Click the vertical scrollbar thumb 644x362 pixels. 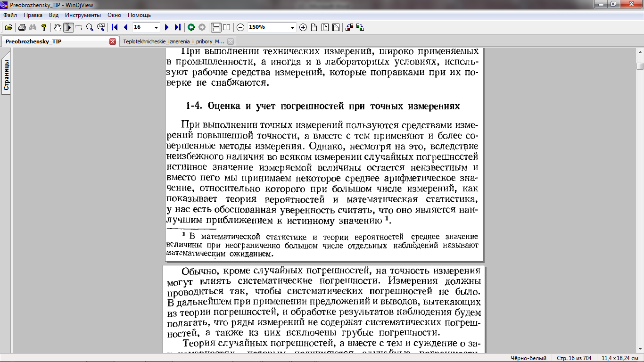[640, 66]
